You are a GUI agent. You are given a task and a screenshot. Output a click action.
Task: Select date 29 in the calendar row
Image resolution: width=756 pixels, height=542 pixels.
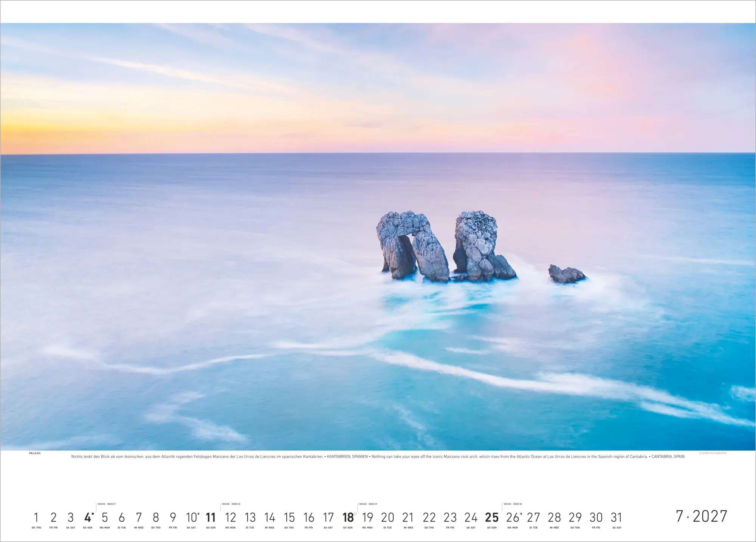click(x=575, y=517)
